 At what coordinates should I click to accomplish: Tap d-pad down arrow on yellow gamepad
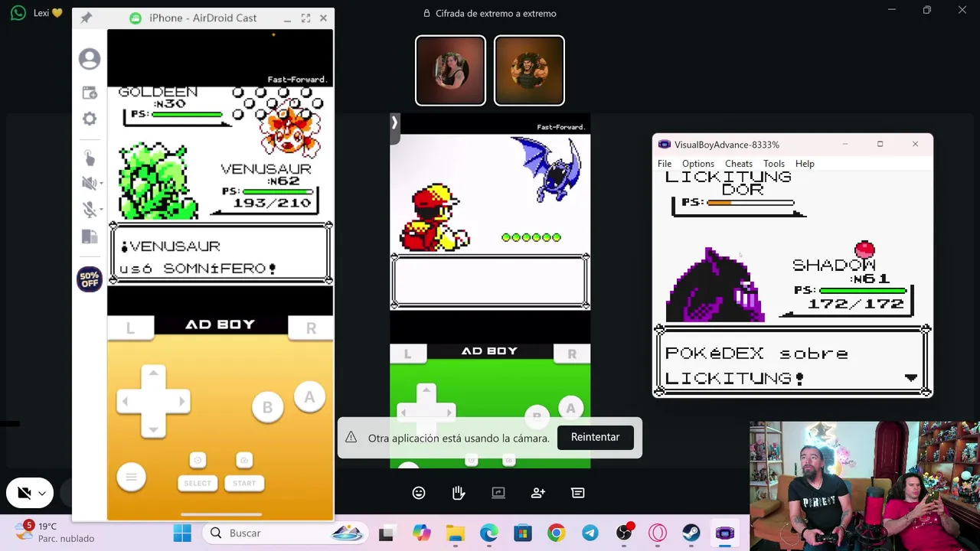[153, 429]
